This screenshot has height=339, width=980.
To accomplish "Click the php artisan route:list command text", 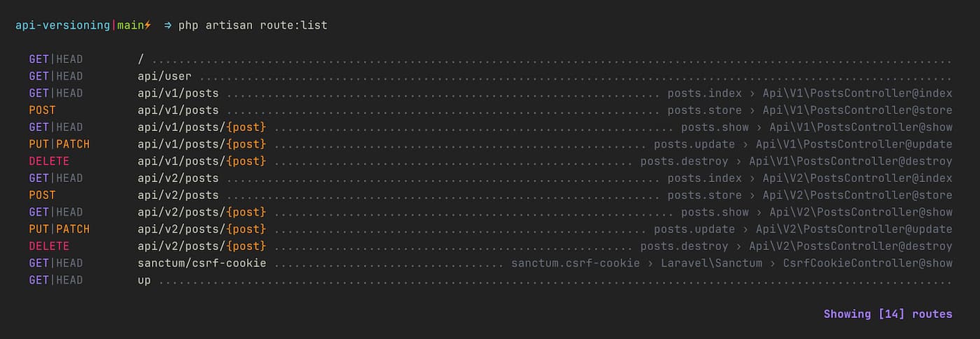I will 253,25.
